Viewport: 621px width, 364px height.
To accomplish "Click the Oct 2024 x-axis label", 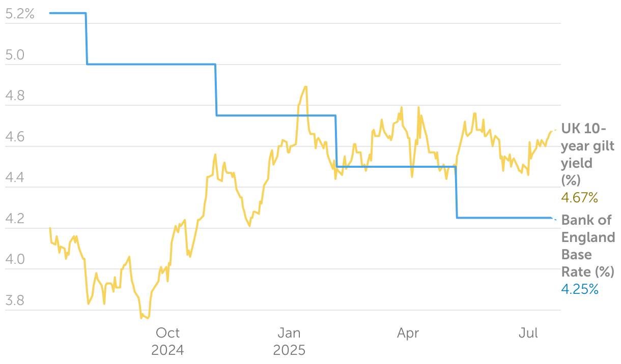I will (x=167, y=342).
